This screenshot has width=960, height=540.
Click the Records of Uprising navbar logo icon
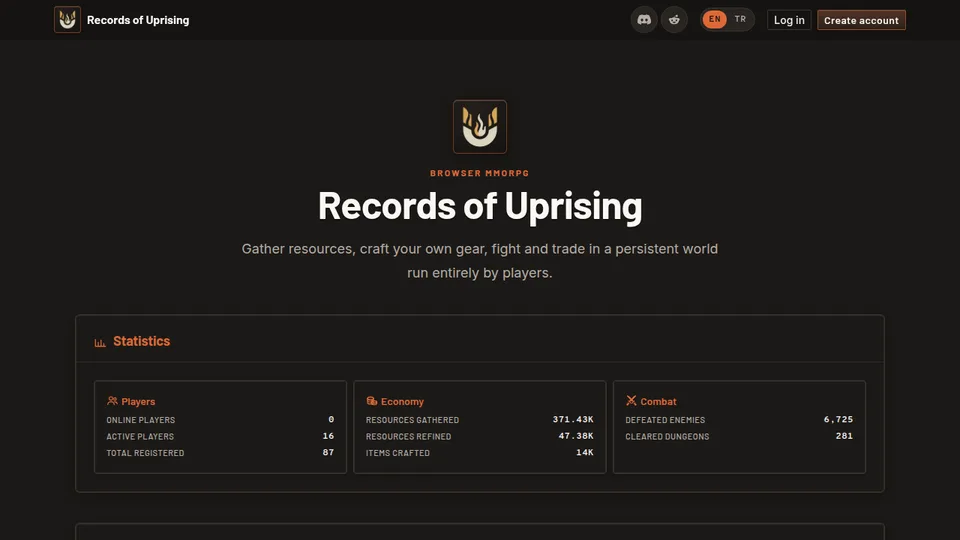click(x=67, y=20)
